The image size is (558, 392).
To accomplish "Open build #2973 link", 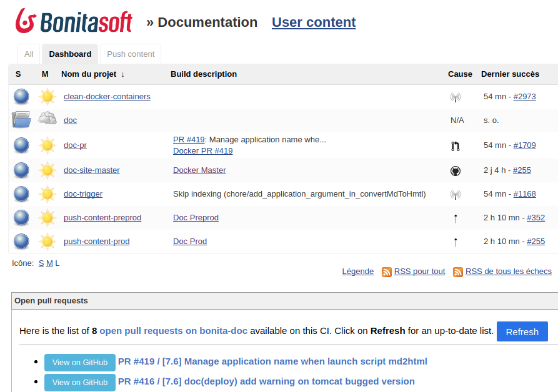I will (x=524, y=96).
